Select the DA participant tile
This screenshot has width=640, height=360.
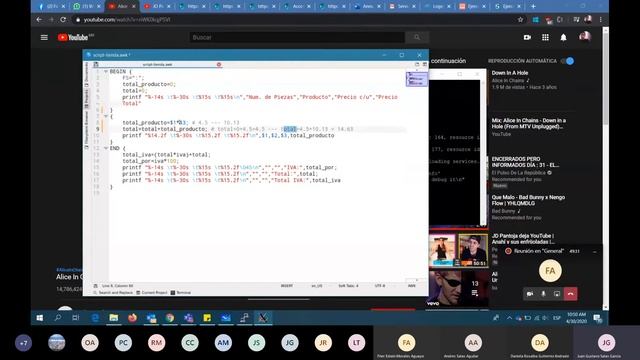540,343
